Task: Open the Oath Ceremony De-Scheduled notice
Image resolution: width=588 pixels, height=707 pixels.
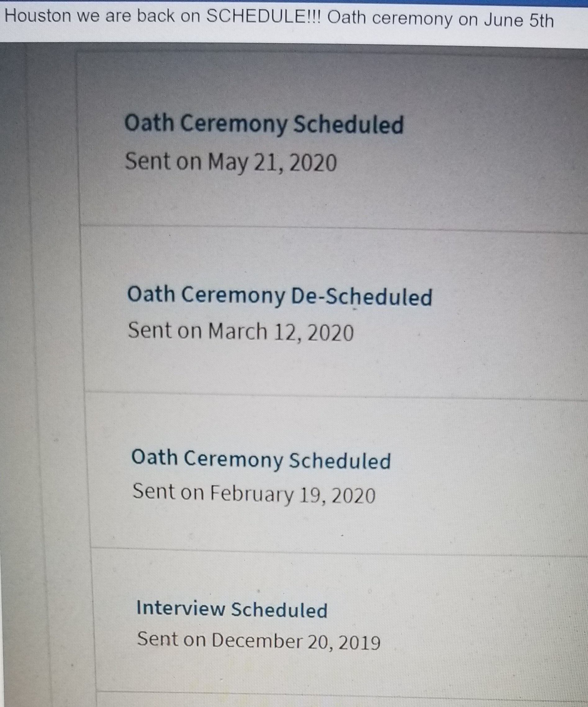Action: [279, 295]
